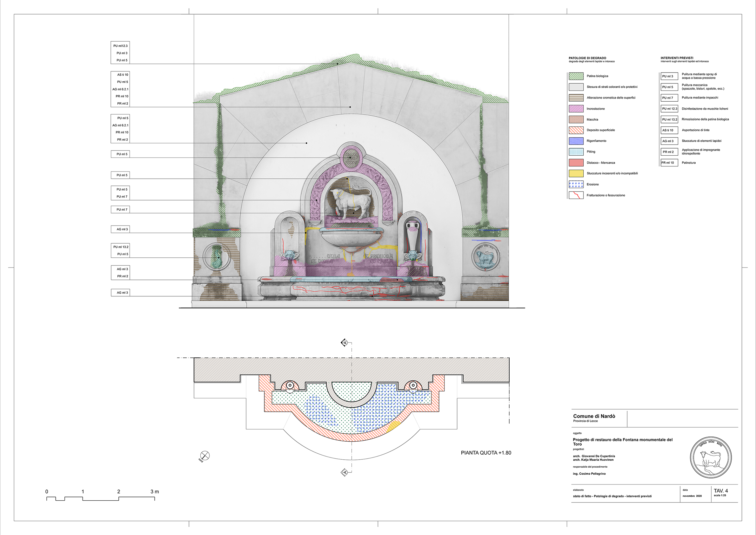The width and height of the screenshot is (756, 535).
Task: Click the AS ti 10 callout in left column
Action: click(x=123, y=75)
